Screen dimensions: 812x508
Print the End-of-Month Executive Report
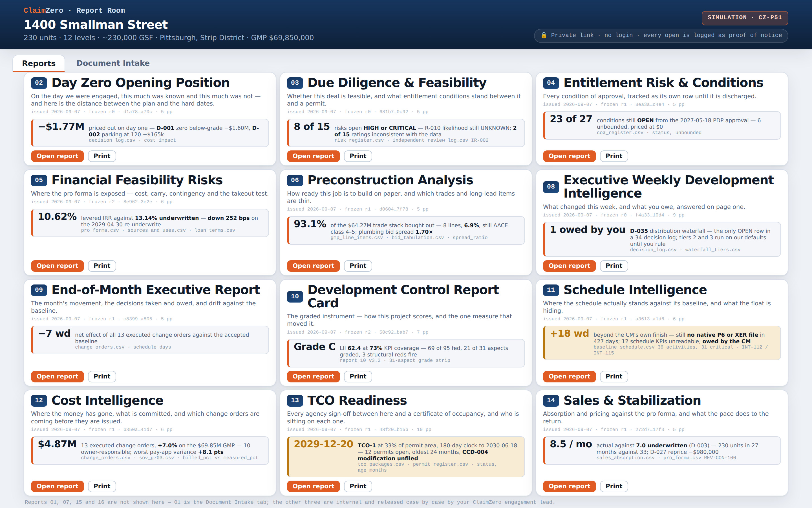click(x=102, y=376)
